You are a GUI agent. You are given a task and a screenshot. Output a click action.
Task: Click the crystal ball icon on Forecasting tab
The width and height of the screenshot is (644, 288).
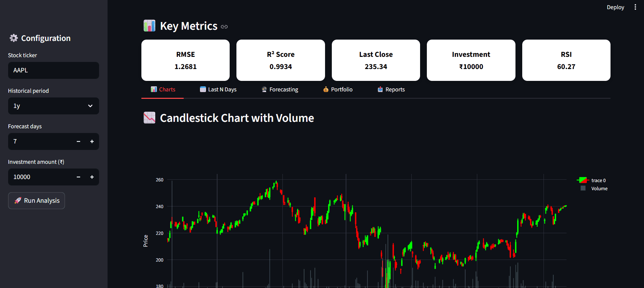tap(264, 89)
